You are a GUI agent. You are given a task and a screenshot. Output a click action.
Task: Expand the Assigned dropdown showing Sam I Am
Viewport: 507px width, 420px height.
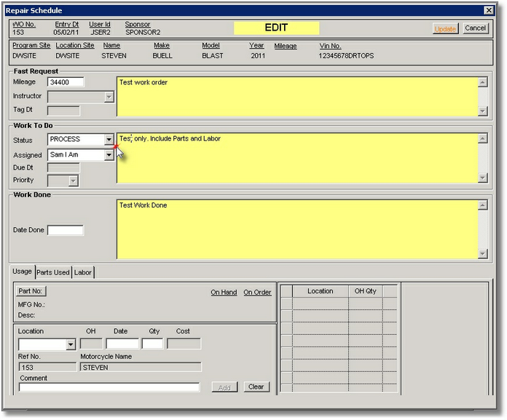pos(109,155)
